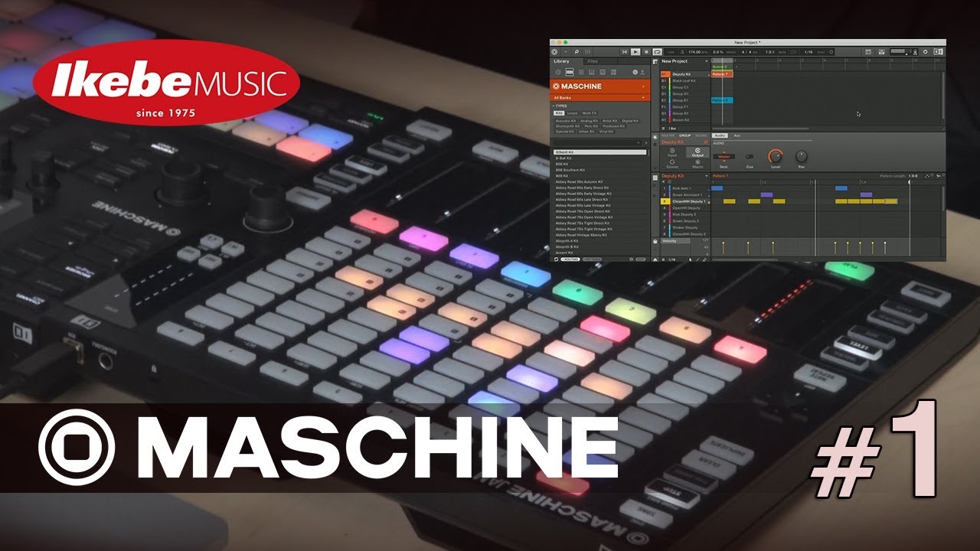This screenshot has width=980, height=551.
Task: Select the Instruments file type icon
Action: pyautogui.click(x=592, y=72)
